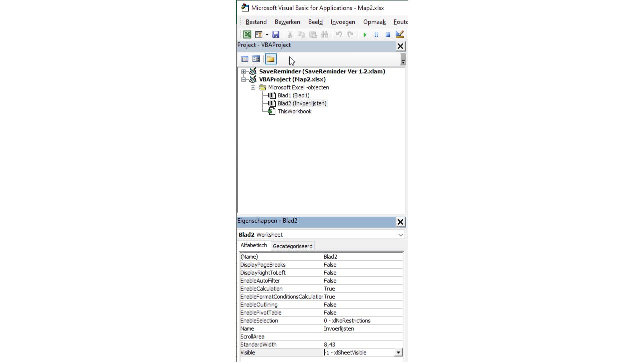Image resolution: width=644 pixels, height=362 pixels.
Task: Open the Invoegen menu
Action: (343, 22)
